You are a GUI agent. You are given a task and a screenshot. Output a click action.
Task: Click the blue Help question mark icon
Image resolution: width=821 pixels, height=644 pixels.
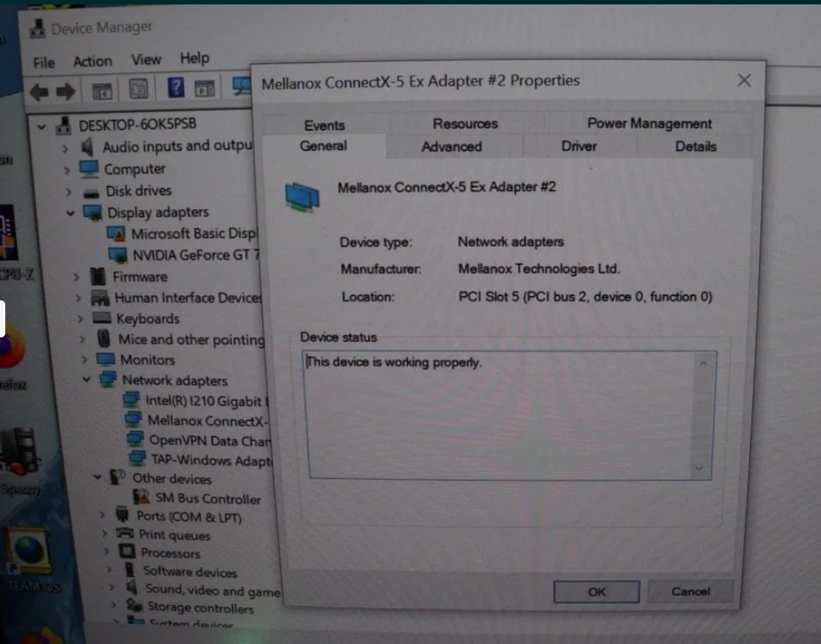pos(176,89)
